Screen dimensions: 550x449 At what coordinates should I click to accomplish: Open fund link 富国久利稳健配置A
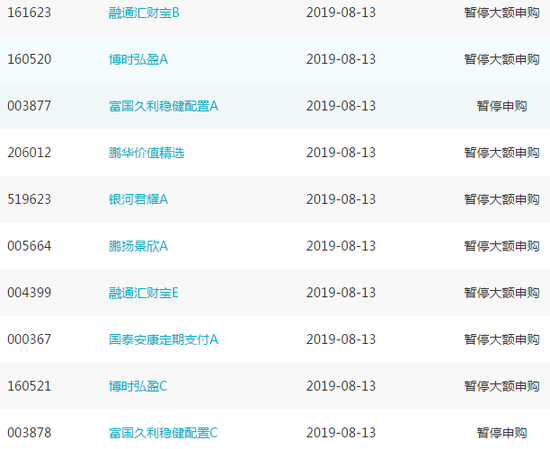(163, 106)
